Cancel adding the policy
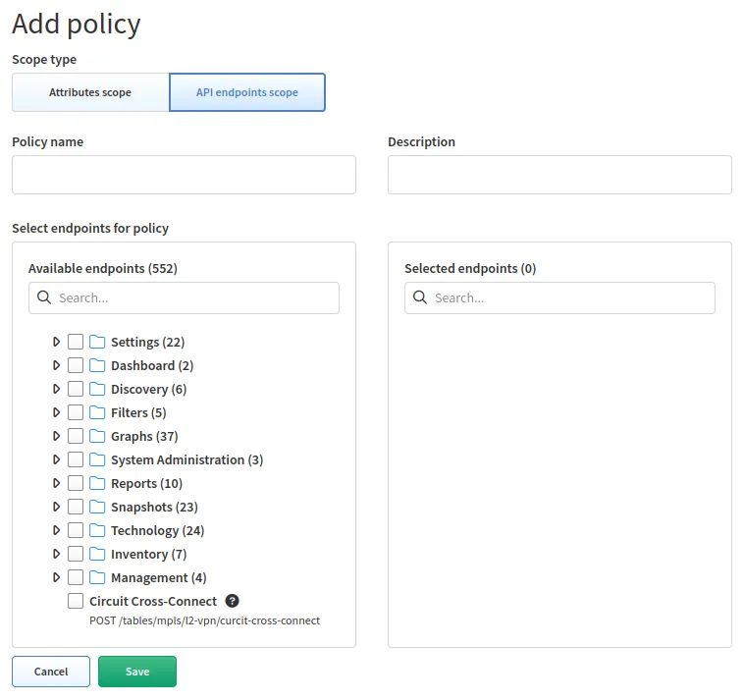 51,672
